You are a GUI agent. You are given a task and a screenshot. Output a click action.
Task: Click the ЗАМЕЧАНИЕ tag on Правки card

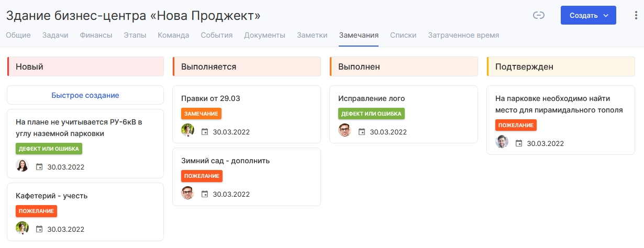pos(202,114)
